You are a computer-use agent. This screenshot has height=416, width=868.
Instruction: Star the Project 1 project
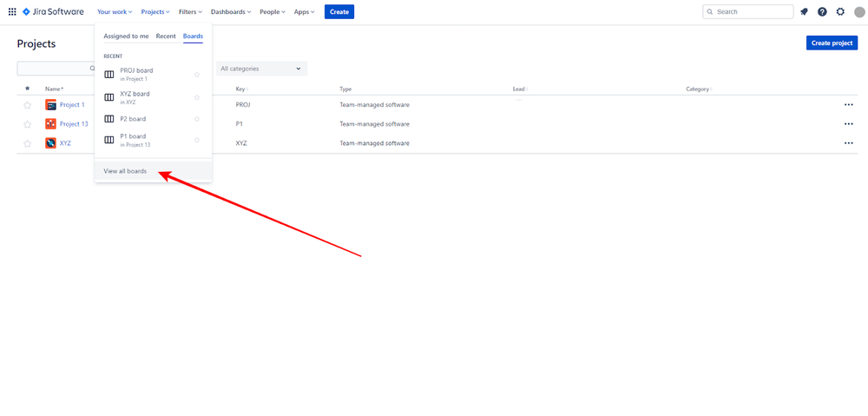pos(27,105)
